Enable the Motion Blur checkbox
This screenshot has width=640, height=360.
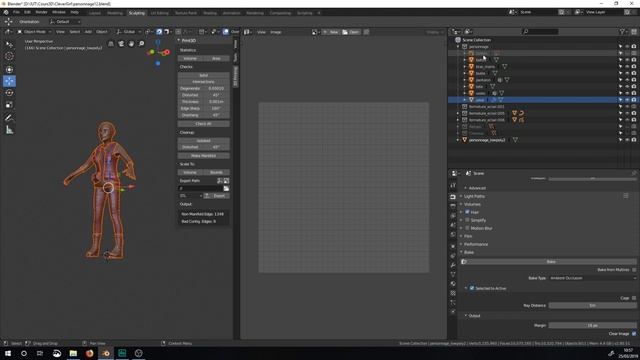467,228
